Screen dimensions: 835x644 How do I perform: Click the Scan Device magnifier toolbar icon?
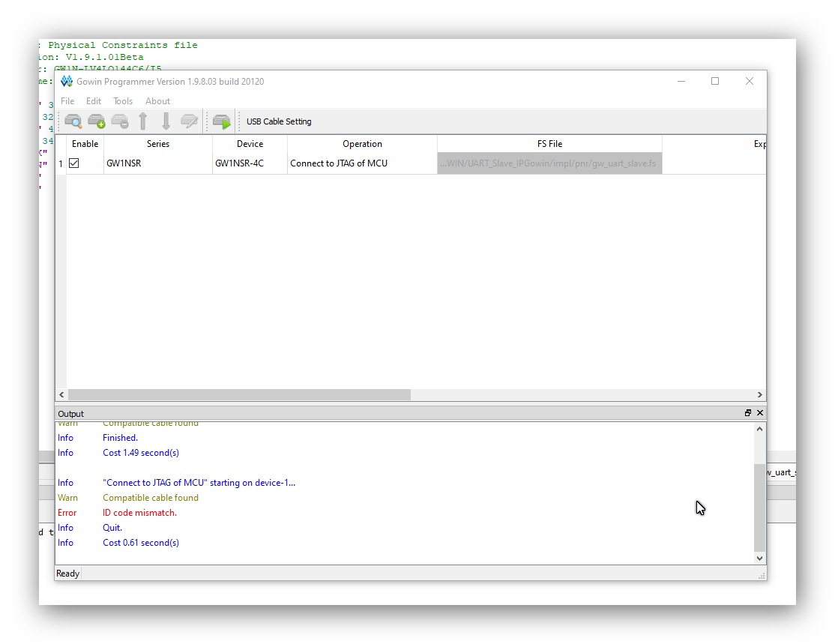click(73, 121)
